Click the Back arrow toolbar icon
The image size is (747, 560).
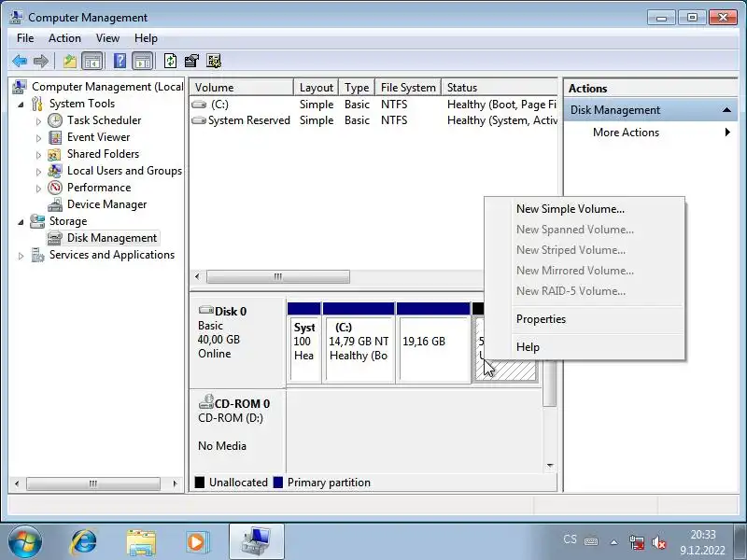(x=20, y=61)
